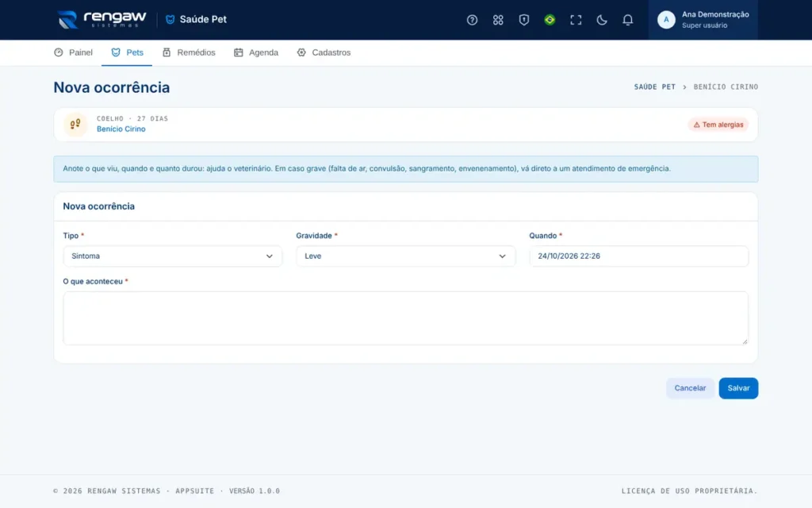Click the shield security icon
This screenshot has height=508, width=812.
tap(523, 20)
